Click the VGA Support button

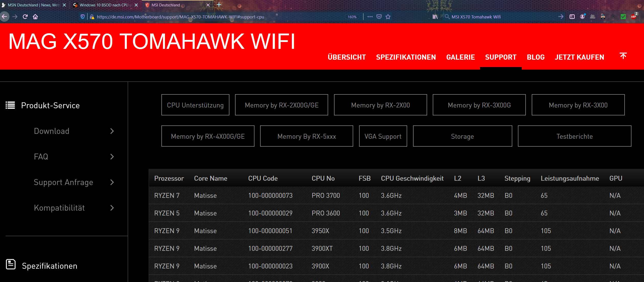383,136
